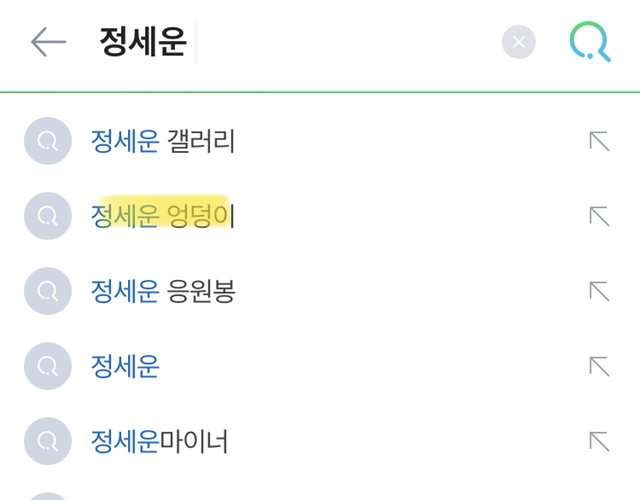The image size is (640, 500).
Task: Tap search icon beside 정세운 갤러리
Action: [x=47, y=141]
